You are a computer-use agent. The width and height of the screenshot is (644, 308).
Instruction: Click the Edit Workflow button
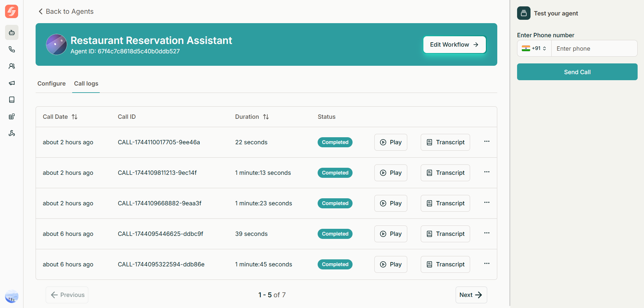click(455, 45)
